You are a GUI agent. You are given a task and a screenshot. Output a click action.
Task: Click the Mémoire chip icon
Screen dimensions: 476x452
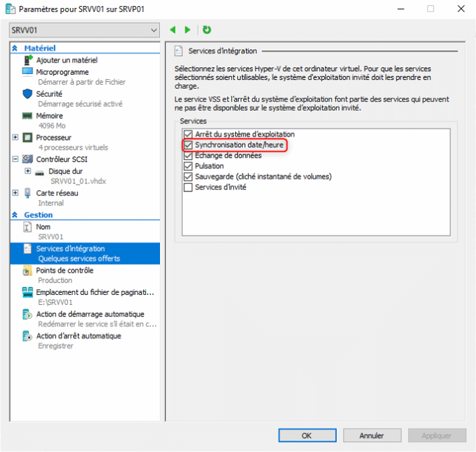pyautogui.click(x=28, y=116)
